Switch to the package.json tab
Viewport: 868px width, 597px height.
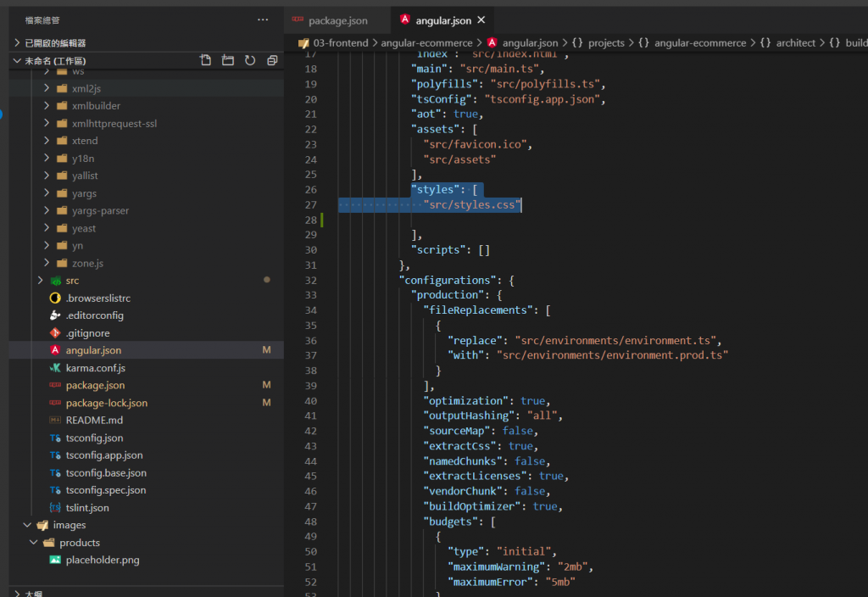point(337,20)
